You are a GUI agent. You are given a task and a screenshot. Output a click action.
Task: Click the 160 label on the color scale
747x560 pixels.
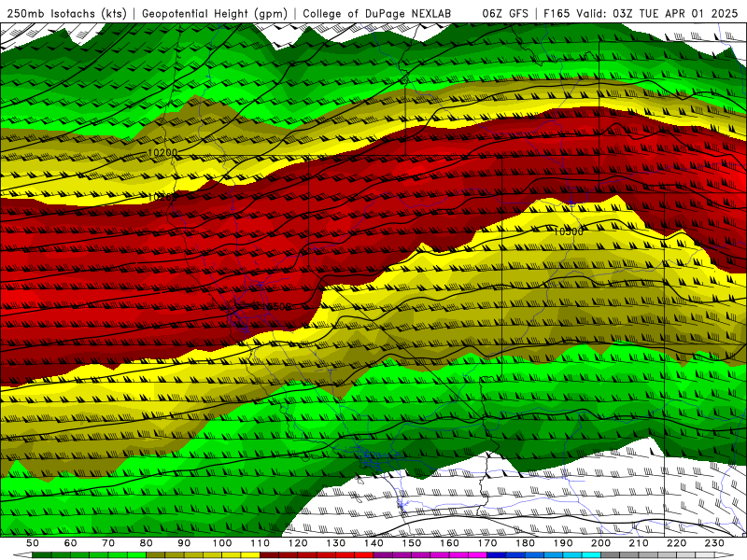(x=449, y=543)
